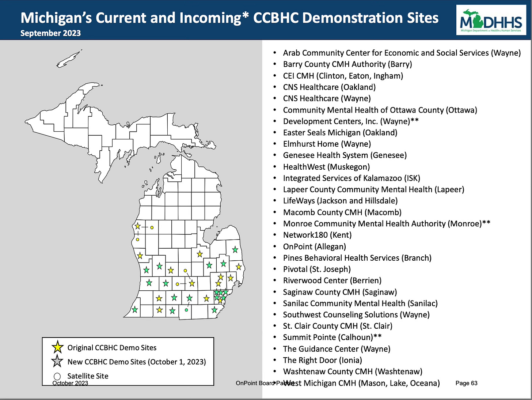Click 'Arab Community Center for Economic and Social Services (Wayne)'
This screenshot has height=400, width=532.
[402, 53]
